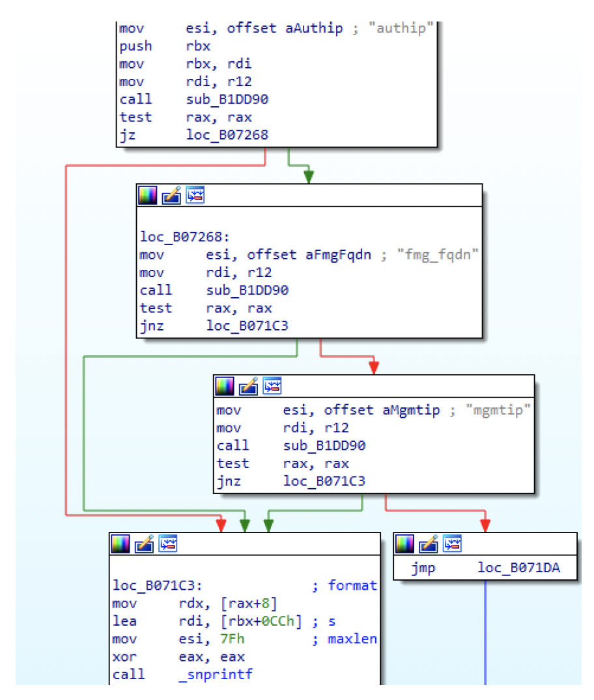594x700 pixels.
Task: Click the pencil icon on the loc_B071C3 block
Action: [144, 544]
